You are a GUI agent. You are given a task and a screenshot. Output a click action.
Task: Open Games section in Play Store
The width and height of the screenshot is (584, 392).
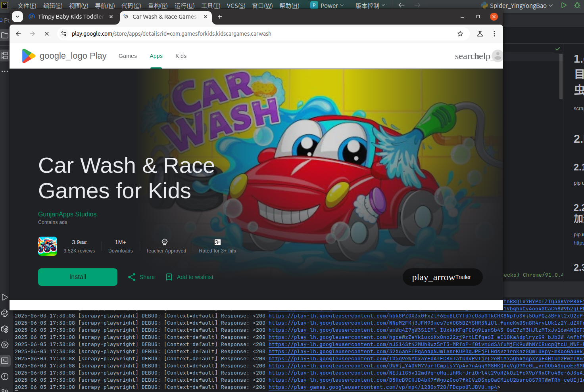(x=128, y=56)
